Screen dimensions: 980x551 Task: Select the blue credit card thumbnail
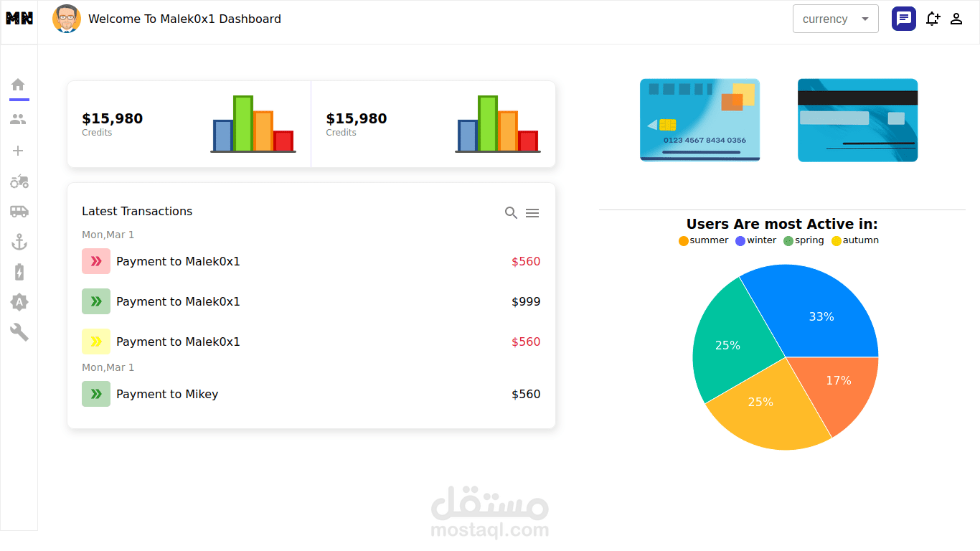[x=699, y=120]
